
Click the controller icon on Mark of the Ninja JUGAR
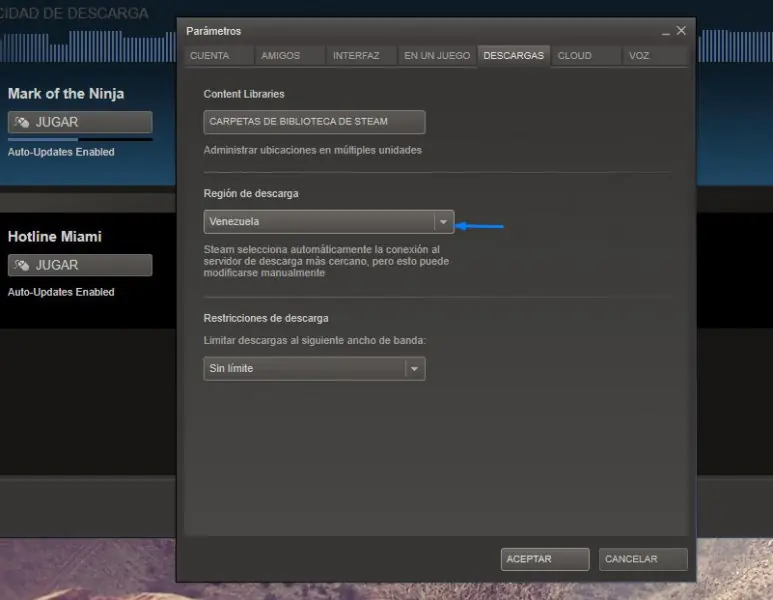pyautogui.click(x=22, y=122)
